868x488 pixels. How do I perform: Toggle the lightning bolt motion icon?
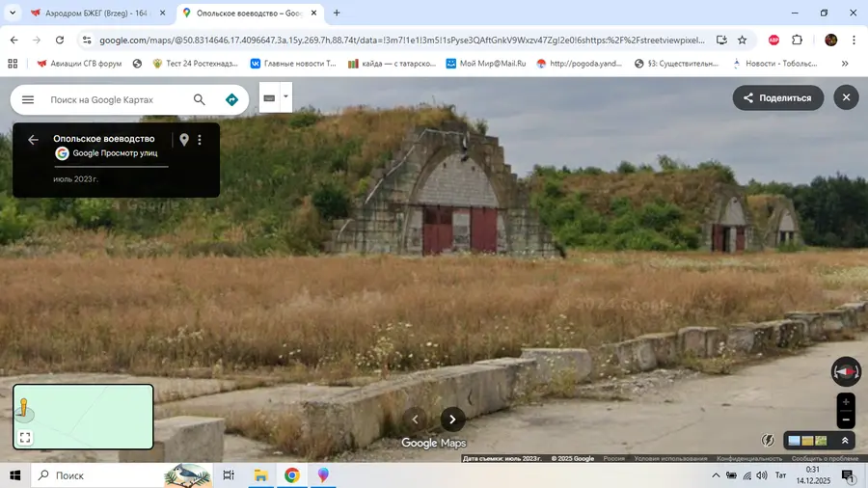click(x=768, y=441)
